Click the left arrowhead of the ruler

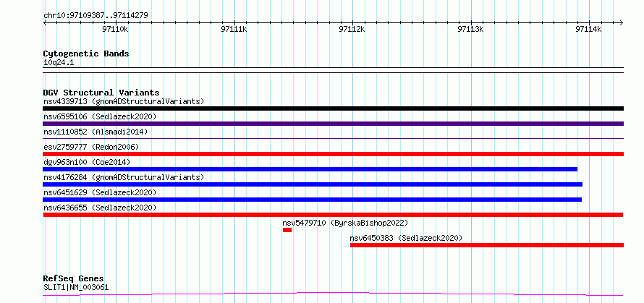click(x=45, y=22)
